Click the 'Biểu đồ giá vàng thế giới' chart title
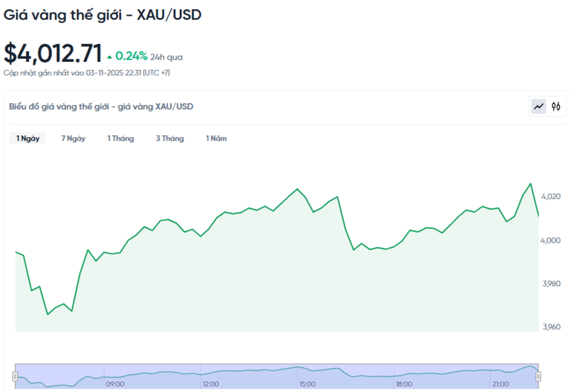Image resolution: width=569 pixels, height=392 pixels. [101, 107]
